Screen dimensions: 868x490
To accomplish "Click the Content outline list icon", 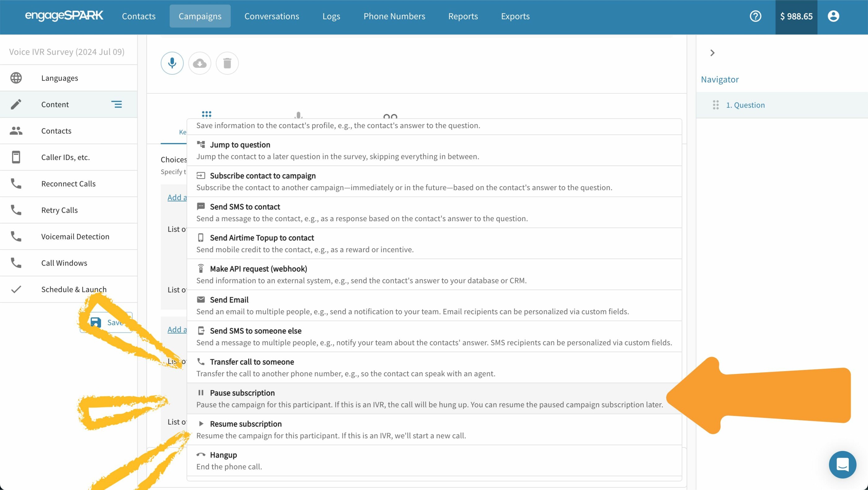I will (117, 105).
